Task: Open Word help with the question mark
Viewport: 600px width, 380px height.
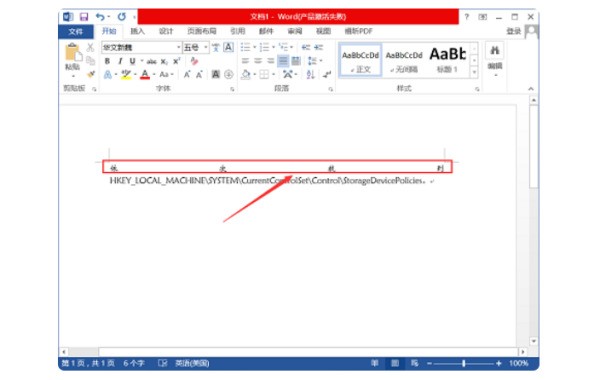Action: tap(466, 16)
